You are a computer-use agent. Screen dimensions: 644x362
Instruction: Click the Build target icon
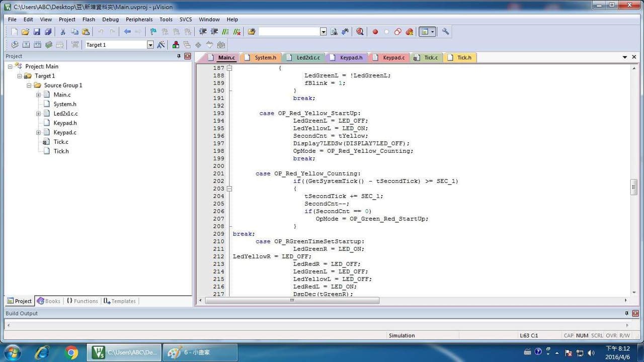click(x=26, y=45)
